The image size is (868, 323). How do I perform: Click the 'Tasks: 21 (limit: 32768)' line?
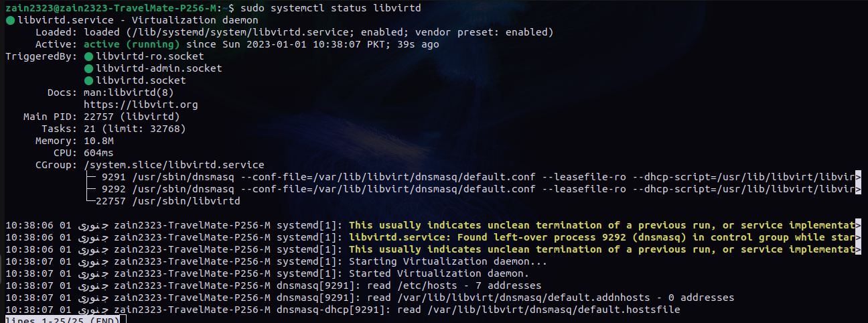[x=114, y=129]
